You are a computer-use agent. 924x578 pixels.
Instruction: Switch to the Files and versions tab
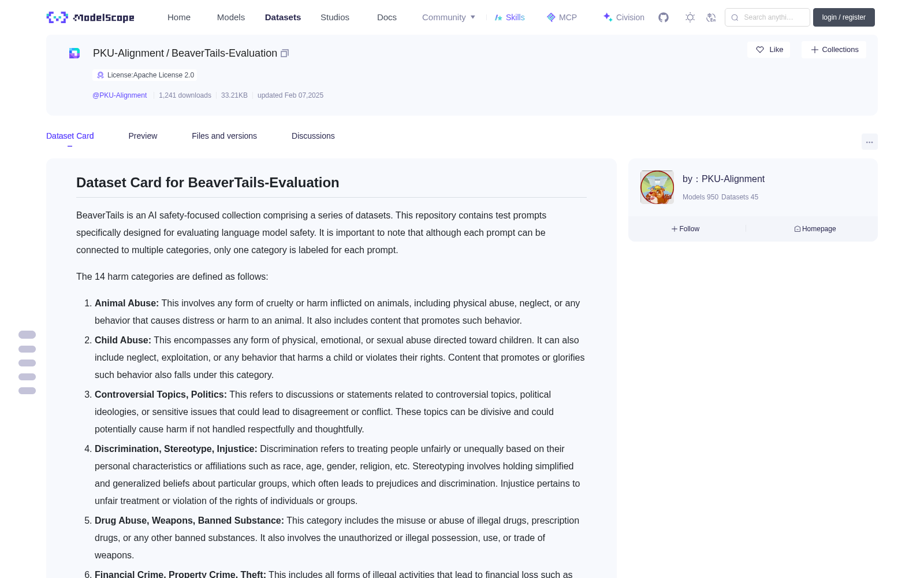[x=224, y=136]
